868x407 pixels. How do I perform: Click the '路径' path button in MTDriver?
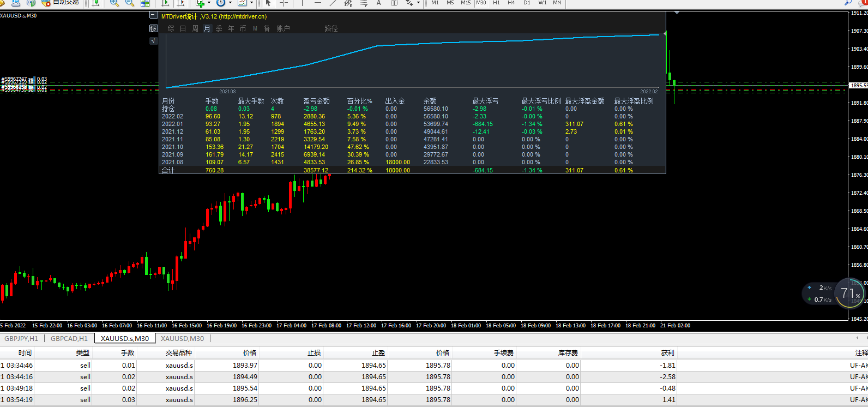point(331,28)
